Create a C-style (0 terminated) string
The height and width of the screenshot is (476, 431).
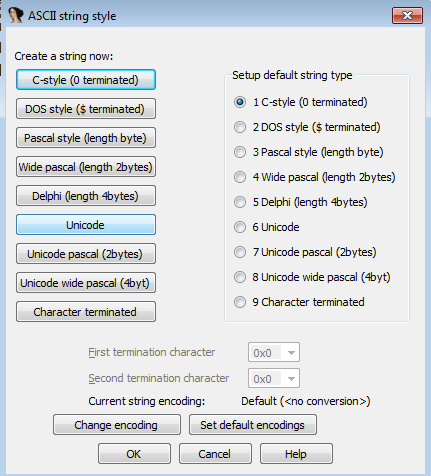pos(86,80)
